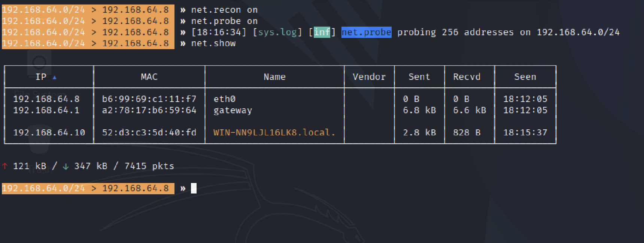Click Seen time 18:15:37
644x243 pixels.
pyautogui.click(x=525, y=133)
